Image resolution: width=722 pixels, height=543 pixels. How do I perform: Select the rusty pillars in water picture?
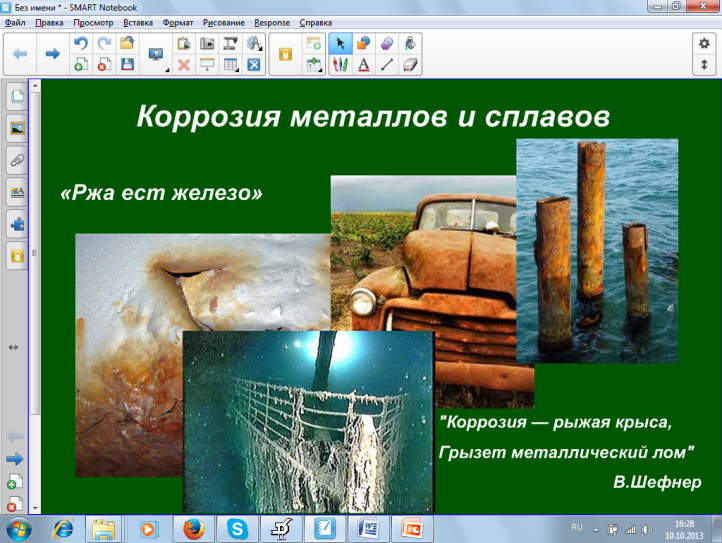(x=597, y=251)
